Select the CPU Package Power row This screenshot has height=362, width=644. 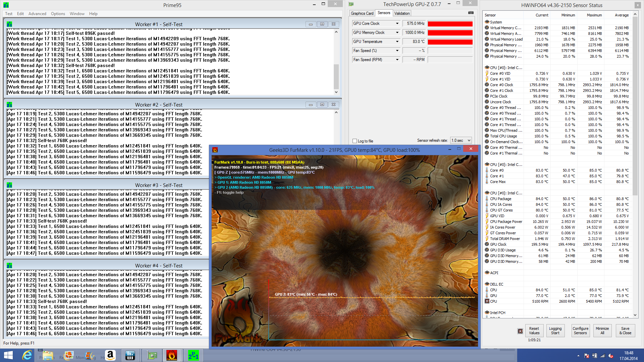pos(557,222)
